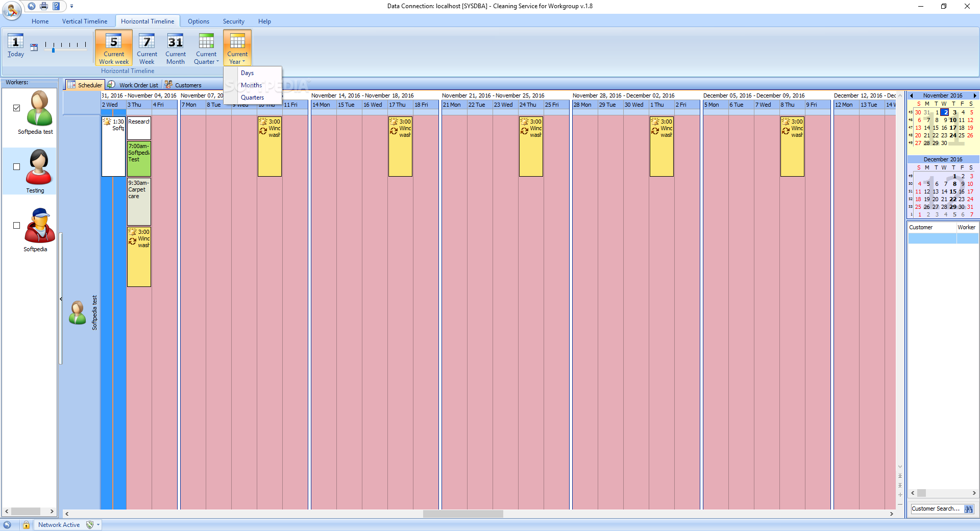Click the padlock icon in the status bar

[26, 525]
